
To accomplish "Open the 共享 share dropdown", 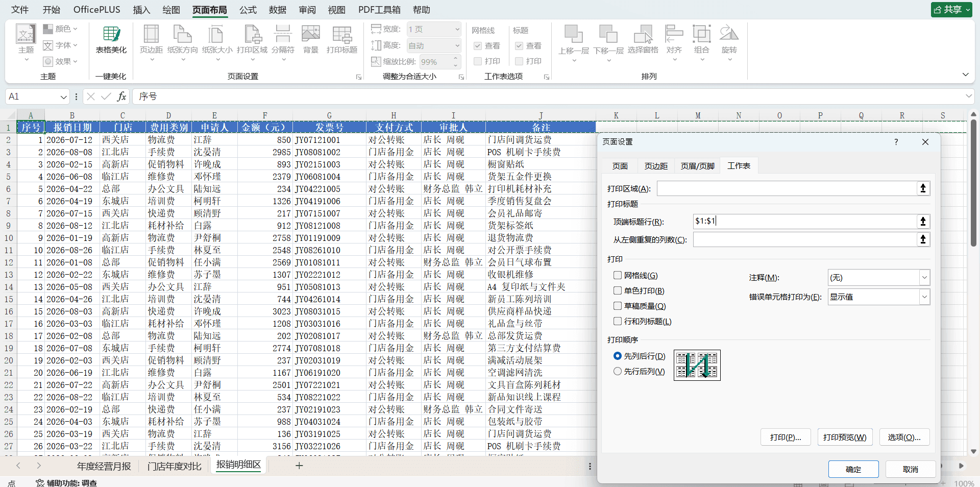I will coord(952,9).
